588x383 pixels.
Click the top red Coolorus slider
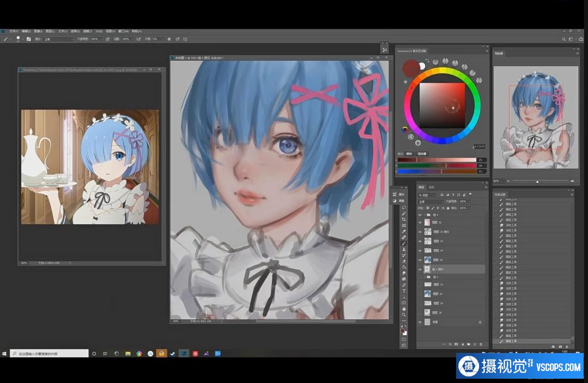click(x=437, y=160)
